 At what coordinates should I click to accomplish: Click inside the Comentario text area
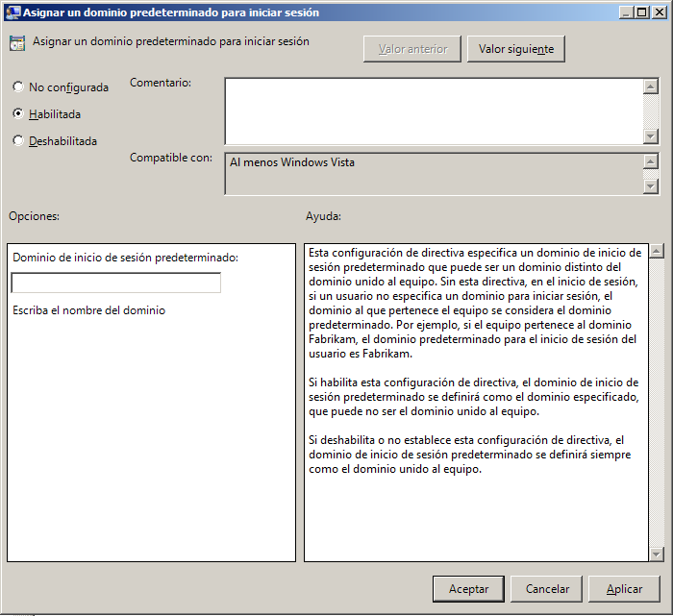point(433,111)
